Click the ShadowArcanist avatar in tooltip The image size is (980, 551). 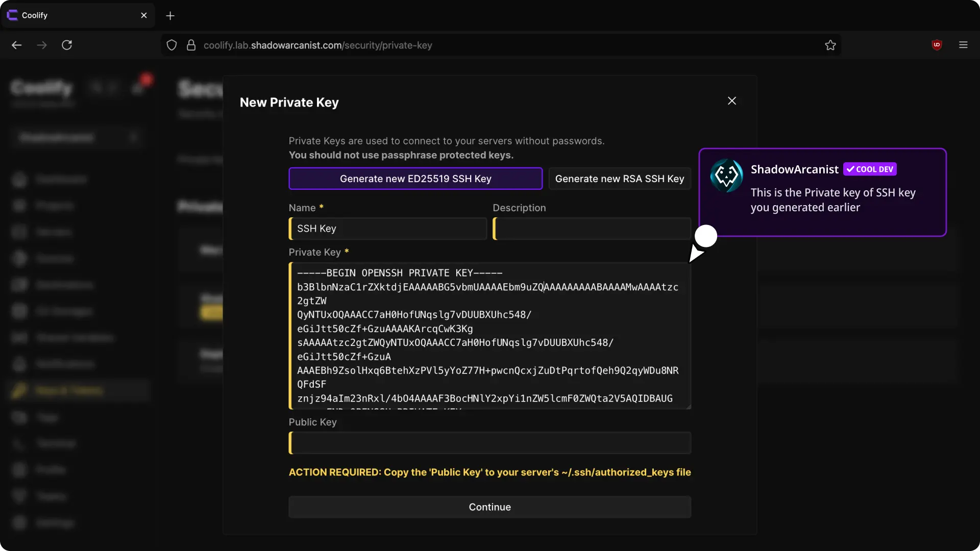(x=726, y=176)
